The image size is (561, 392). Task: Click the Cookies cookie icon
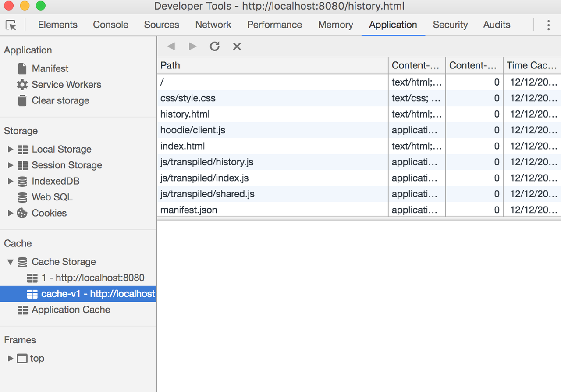point(22,213)
